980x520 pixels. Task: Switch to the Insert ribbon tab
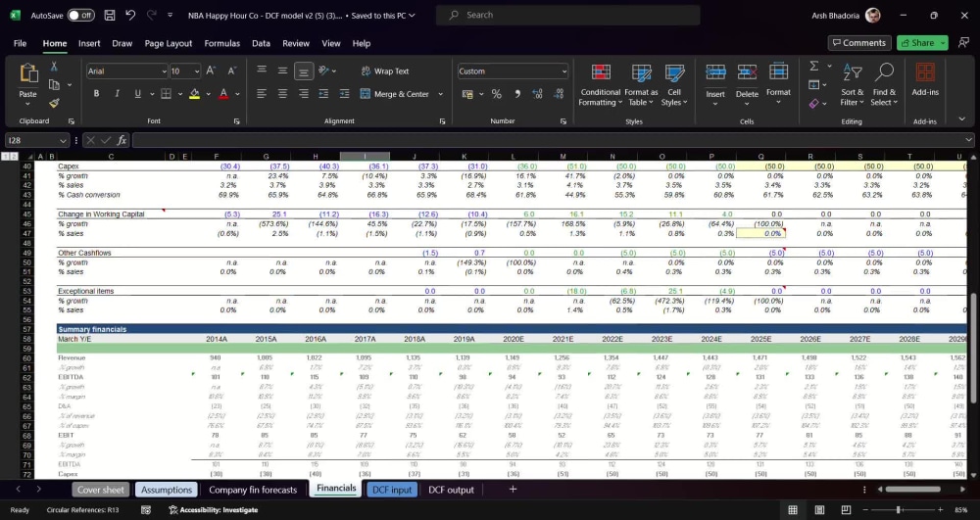pyautogui.click(x=89, y=43)
